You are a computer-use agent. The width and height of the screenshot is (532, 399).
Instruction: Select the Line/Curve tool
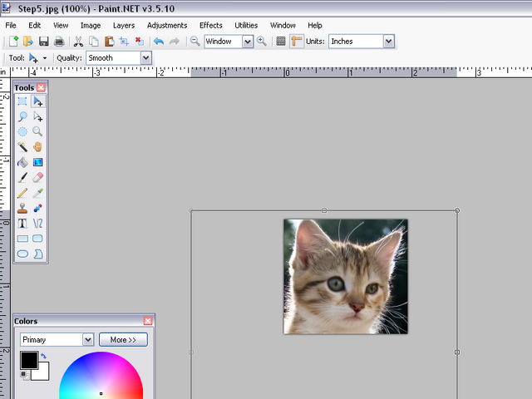[x=37, y=224]
